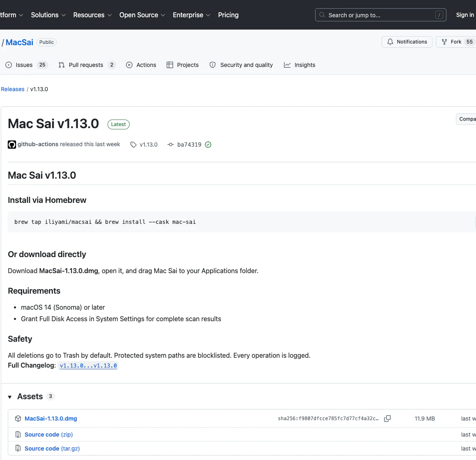Open the Solutions dropdown menu
Image resolution: width=476 pixels, height=460 pixels.
pos(48,15)
